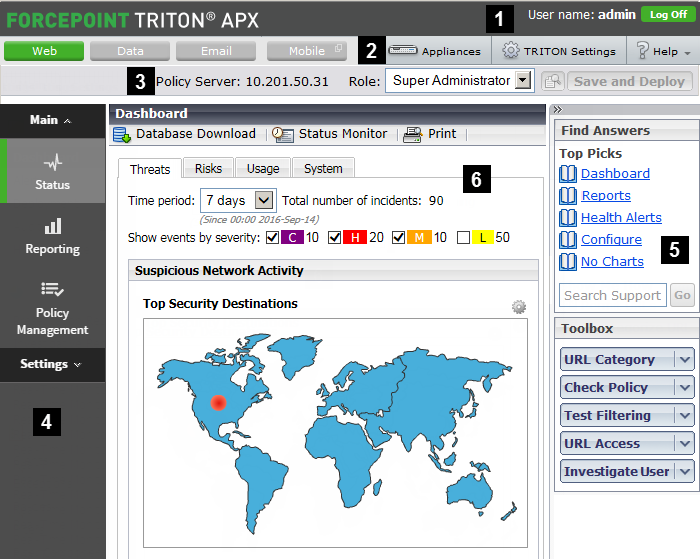
Task: Click the Save and Deploy button
Action: pyautogui.click(x=629, y=81)
